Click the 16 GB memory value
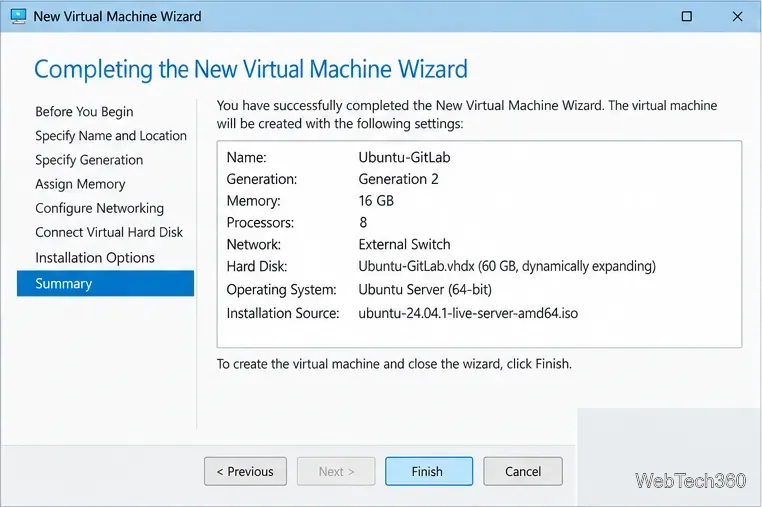The height and width of the screenshot is (507, 762). pyautogui.click(x=376, y=201)
